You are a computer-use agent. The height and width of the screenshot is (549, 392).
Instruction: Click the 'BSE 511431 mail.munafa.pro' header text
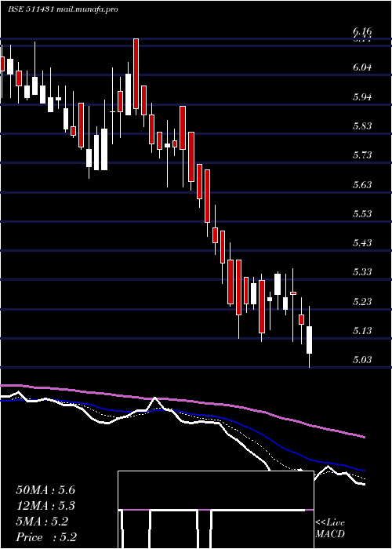click(x=63, y=9)
